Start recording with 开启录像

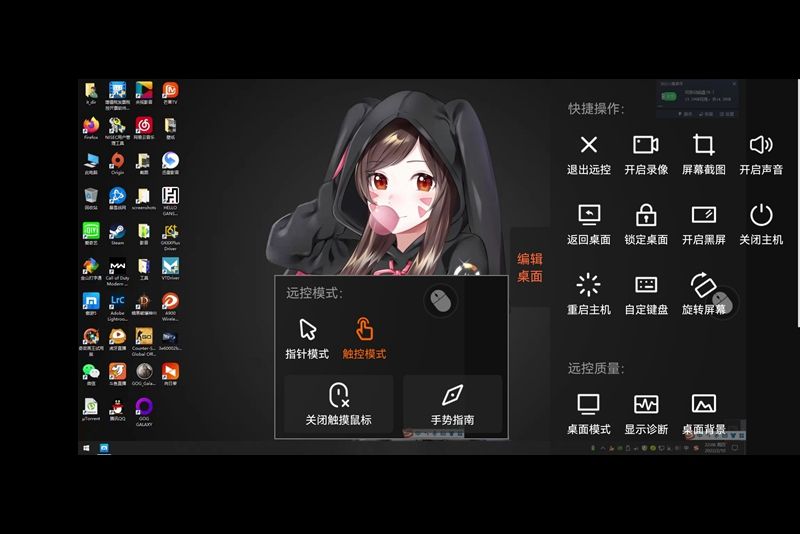646,155
